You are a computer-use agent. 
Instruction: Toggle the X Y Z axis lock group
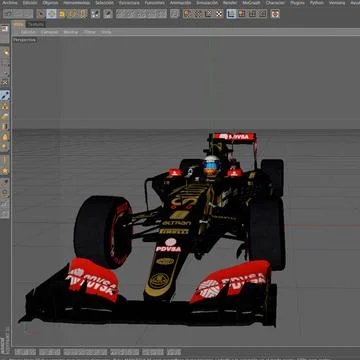(x=141, y=14)
